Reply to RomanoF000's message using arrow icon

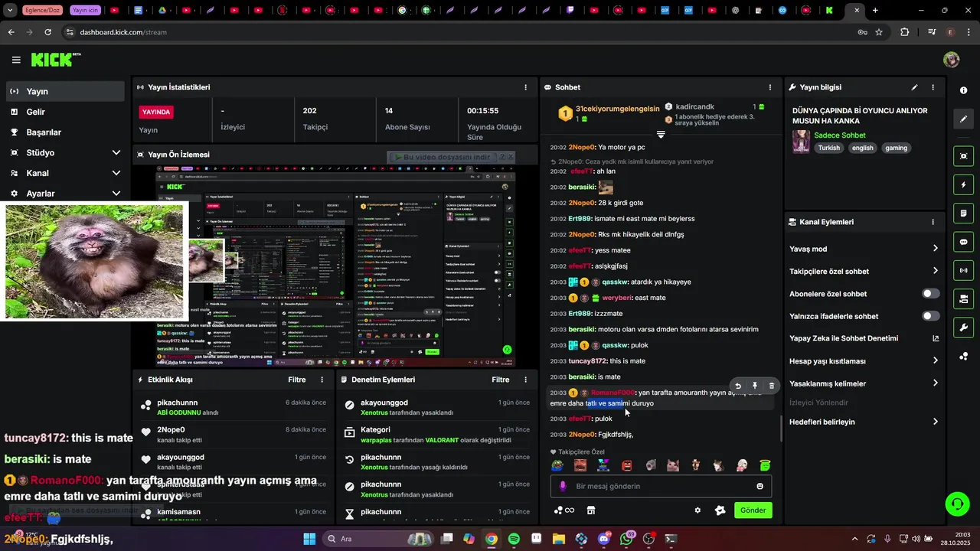click(x=738, y=386)
